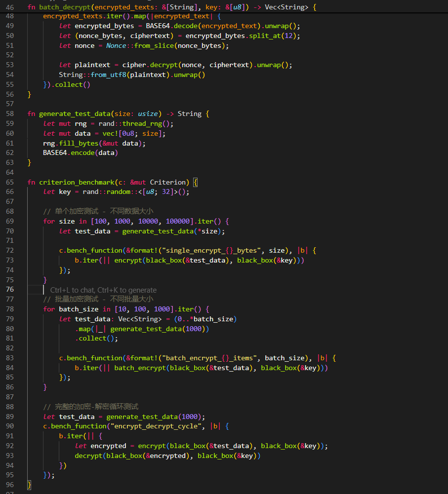Click the Nonce type on line 51

(116, 45)
